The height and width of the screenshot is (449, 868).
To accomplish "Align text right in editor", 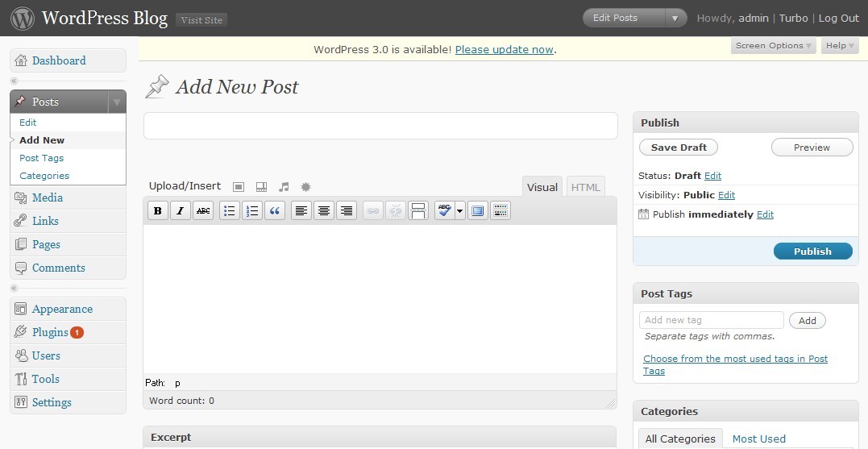I will [x=347, y=211].
